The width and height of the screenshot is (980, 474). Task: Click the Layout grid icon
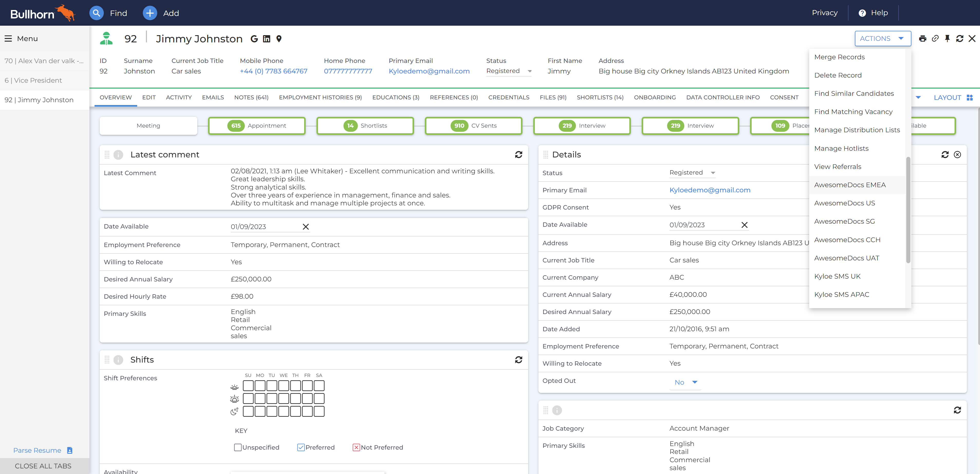tap(970, 98)
